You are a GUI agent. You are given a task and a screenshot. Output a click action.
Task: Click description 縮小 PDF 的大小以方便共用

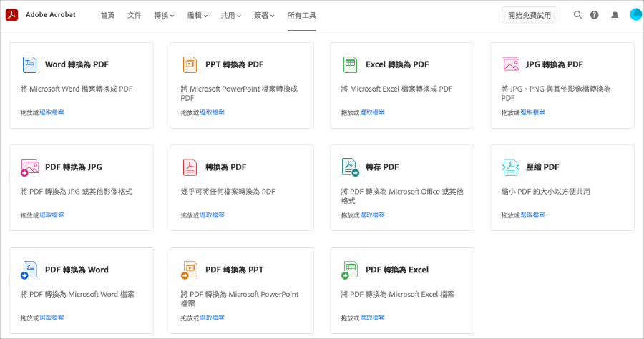point(546,192)
